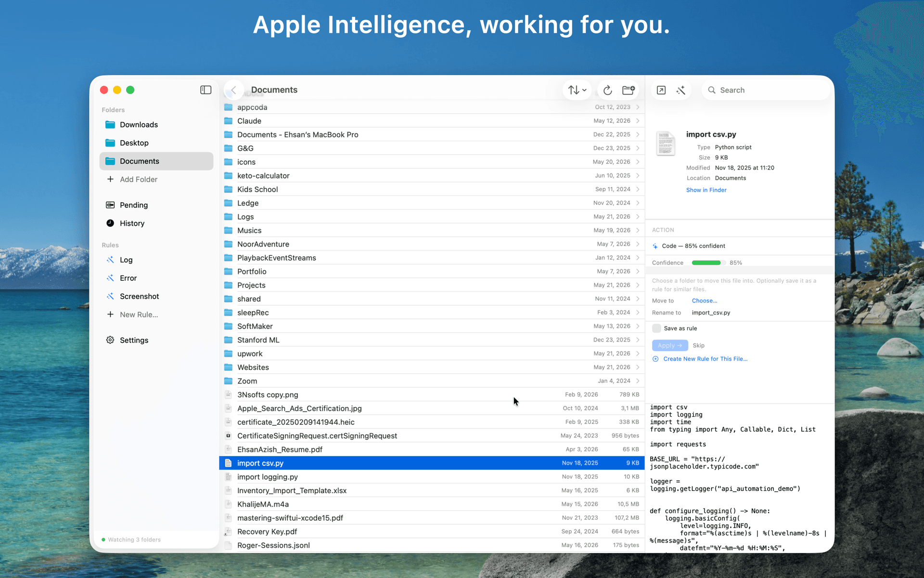Click the KhalijeMA.m4a file icon

click(x=229, y=504)
